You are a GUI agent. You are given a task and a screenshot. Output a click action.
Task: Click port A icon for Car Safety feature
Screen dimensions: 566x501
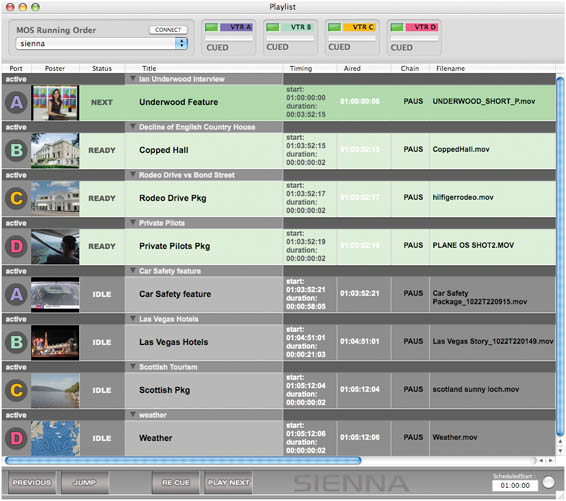[16, 294]
